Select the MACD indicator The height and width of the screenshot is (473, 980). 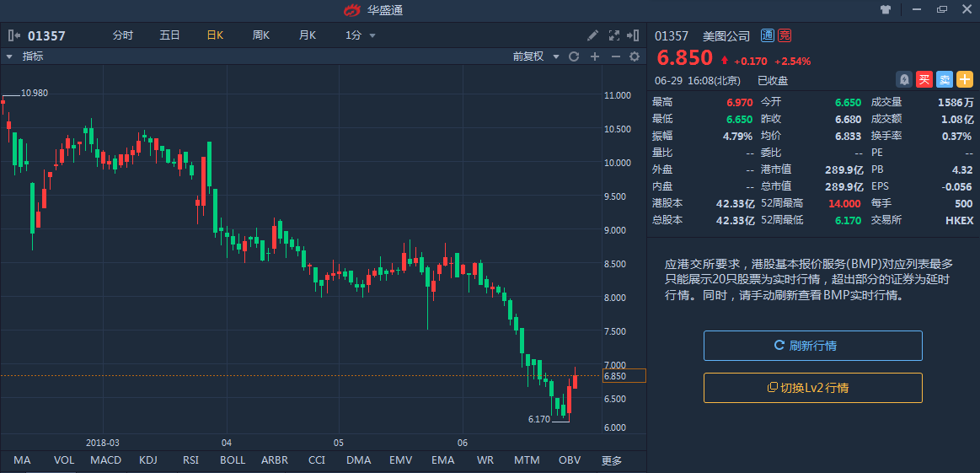coord(105,460)
